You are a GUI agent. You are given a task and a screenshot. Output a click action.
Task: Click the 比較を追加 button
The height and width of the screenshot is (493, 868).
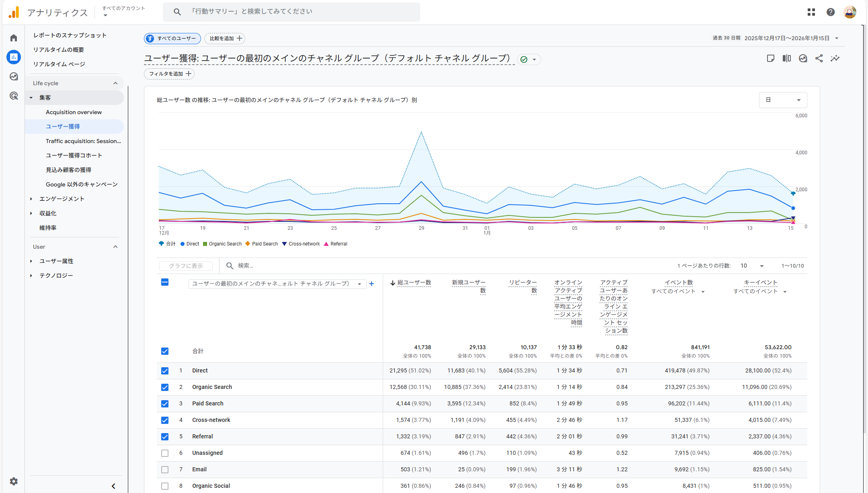[225, 38]
